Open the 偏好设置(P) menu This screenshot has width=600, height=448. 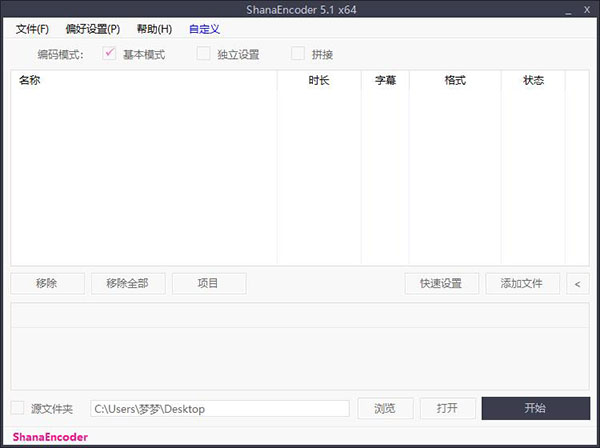93,29
